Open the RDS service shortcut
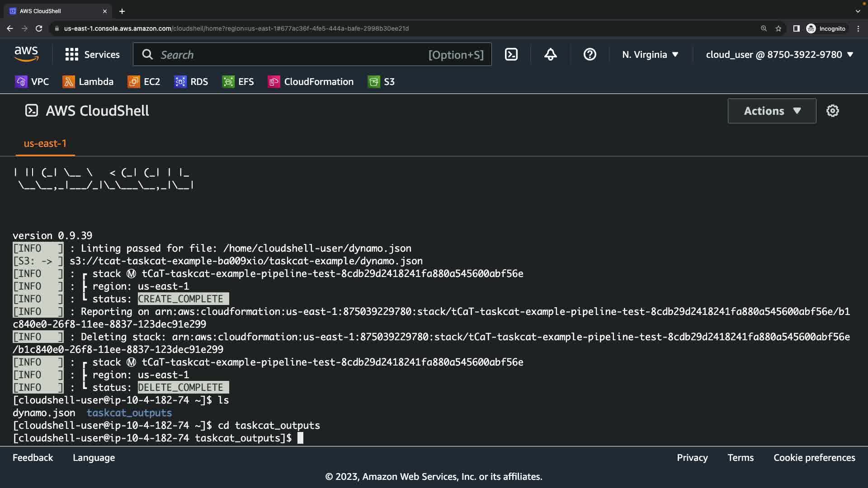 (191, 82)
